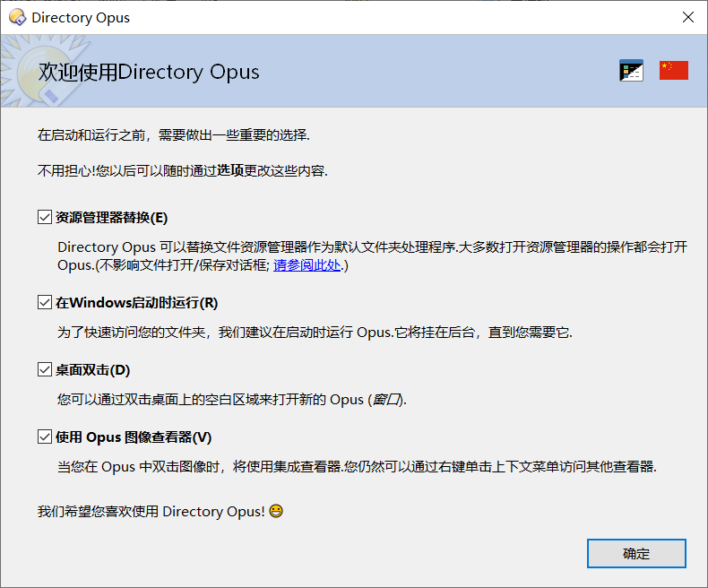
Task: Toggle the 在Windows启动时运行(R) checkbox
Action: (x=44, y=302)
